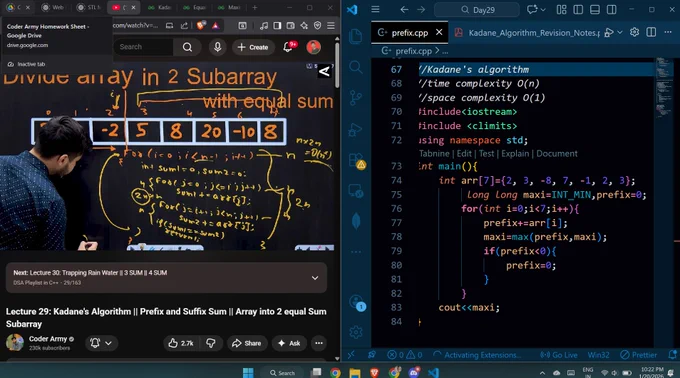680x378 pixels.
Task: Share the Lecture 29 video
Action: click(246, 343)
